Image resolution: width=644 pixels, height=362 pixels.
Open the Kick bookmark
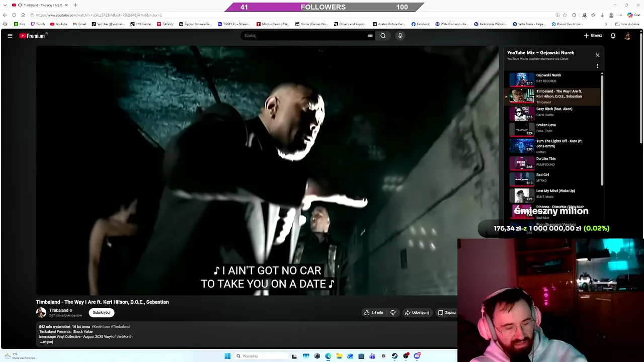click(20, 24)
